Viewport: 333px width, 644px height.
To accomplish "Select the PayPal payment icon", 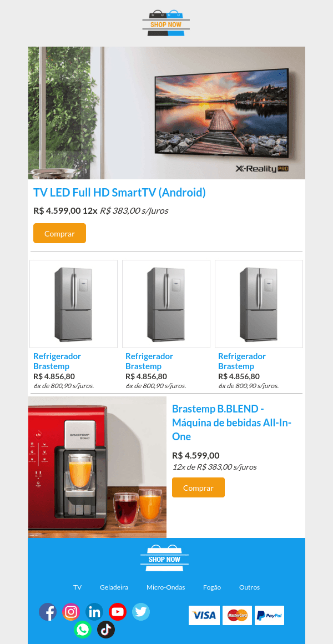I will click(x=269, y=615).
